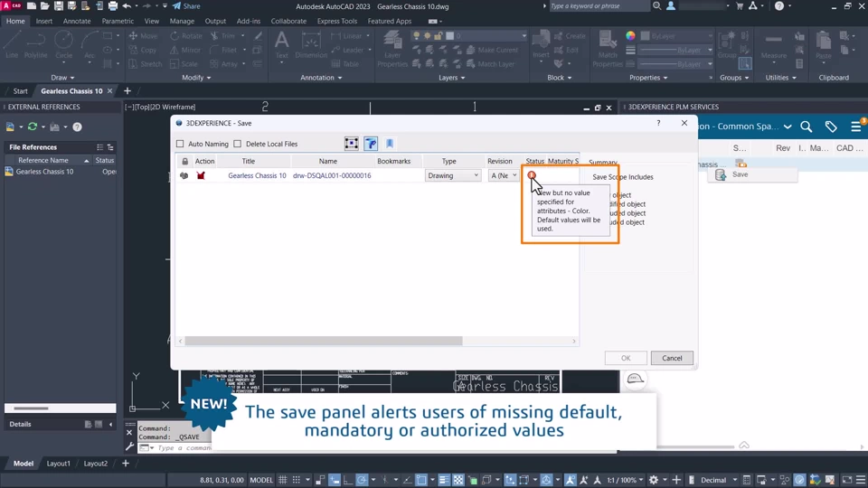
Task: Click the help icon in External References panel
Action: click(78, 127)
